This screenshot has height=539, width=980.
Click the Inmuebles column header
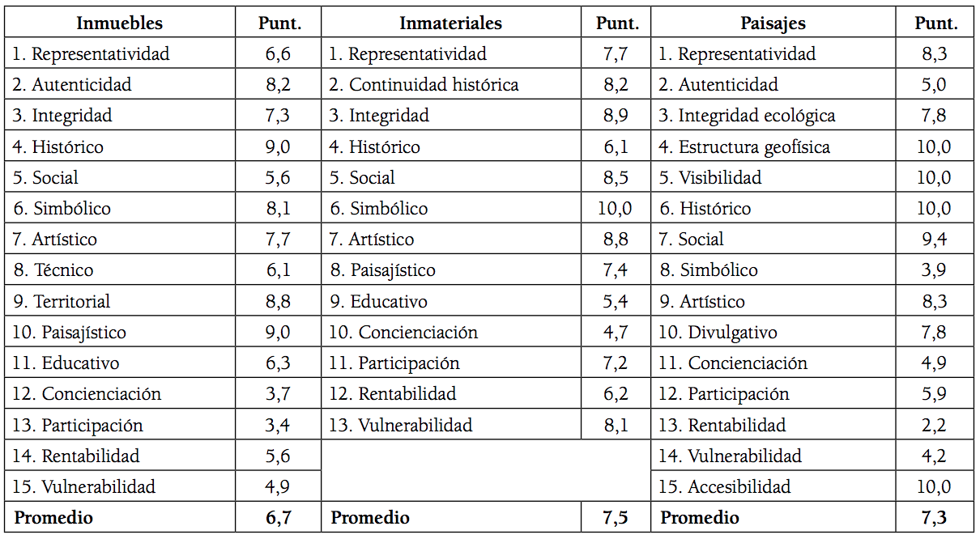[x=120, y=23]
